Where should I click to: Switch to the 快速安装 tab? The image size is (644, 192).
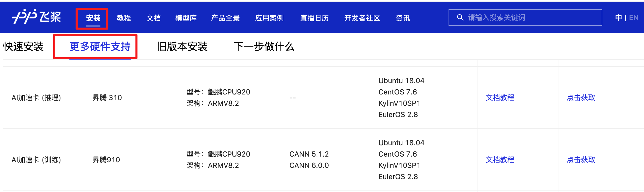[x=23, y=47]
